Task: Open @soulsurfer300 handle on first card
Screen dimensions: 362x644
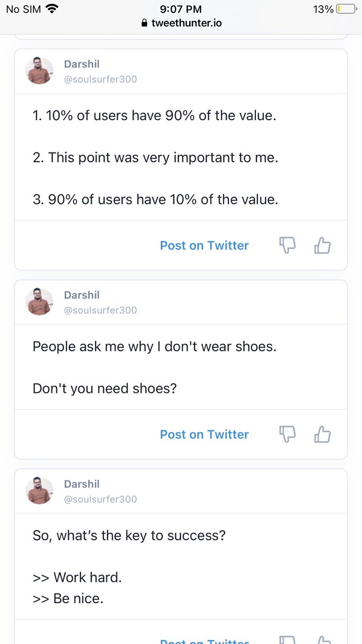Action: tap(100, 79)
